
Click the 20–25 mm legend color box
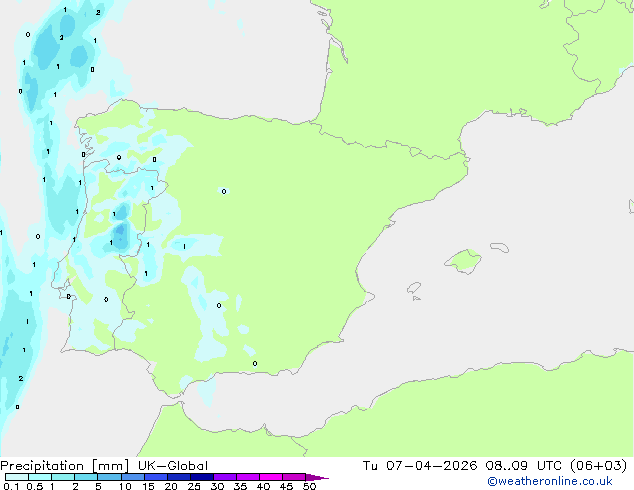coord(178,477)
